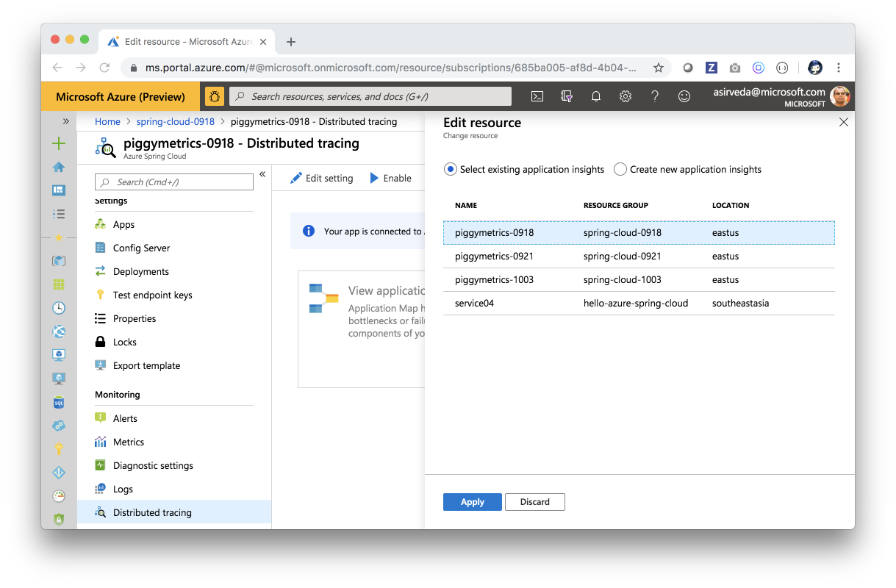Viewport: 896px width, 588px height.
Task: Click Home breadcrumb link
Action: [107, 122]
